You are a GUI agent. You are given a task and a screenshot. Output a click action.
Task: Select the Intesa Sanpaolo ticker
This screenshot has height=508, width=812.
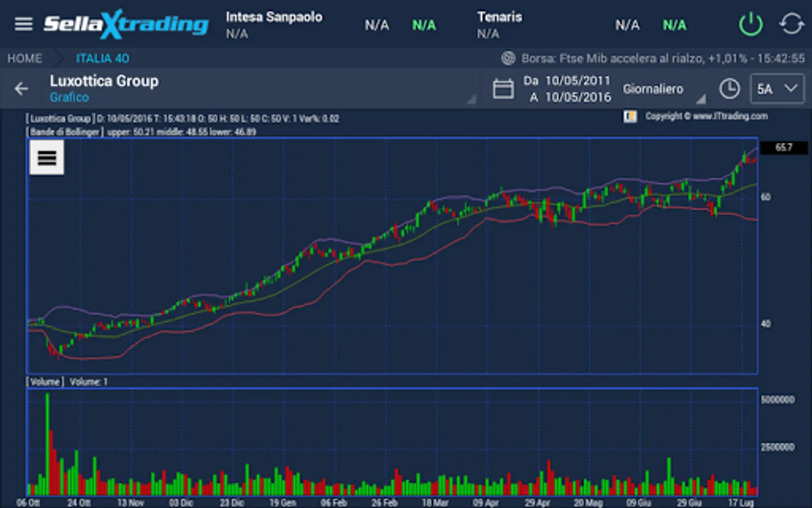click(274, 24)
